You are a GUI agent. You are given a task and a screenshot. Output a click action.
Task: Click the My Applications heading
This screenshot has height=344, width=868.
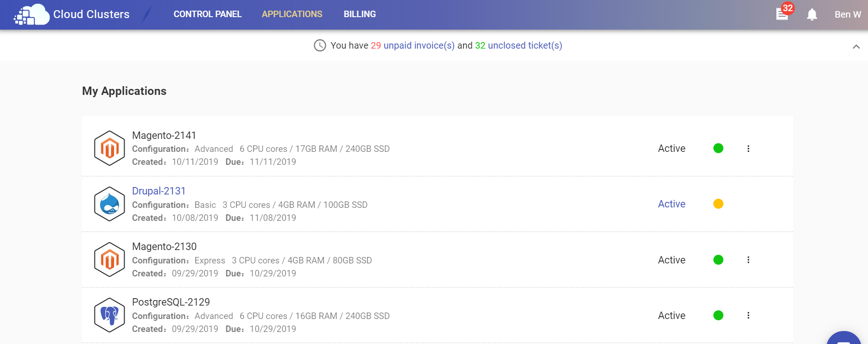click(124, 91)
